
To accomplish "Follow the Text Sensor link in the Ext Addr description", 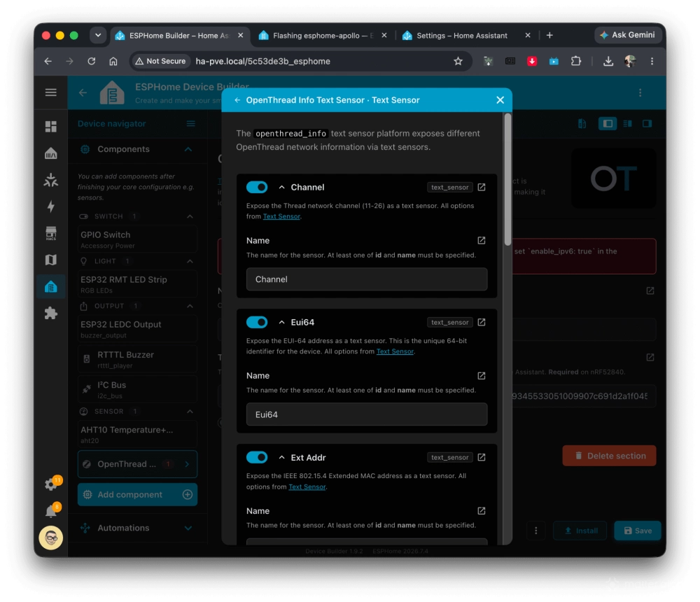I will (307, 486).
